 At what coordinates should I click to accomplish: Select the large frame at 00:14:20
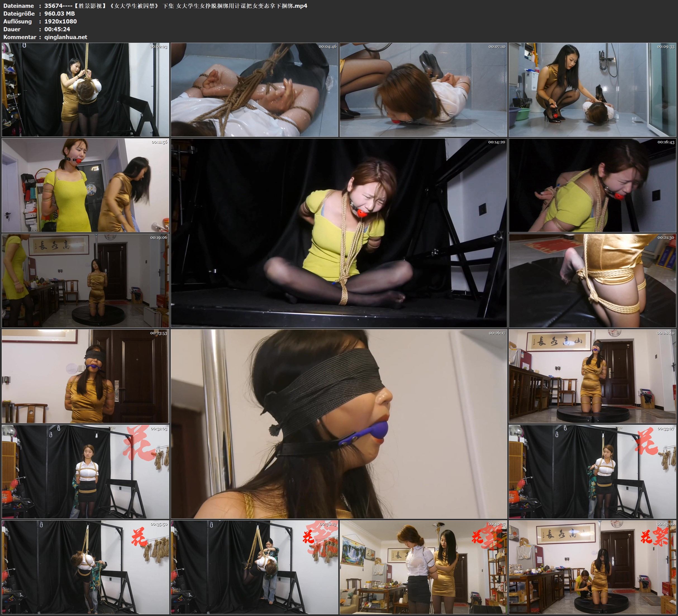coord(339,233)
